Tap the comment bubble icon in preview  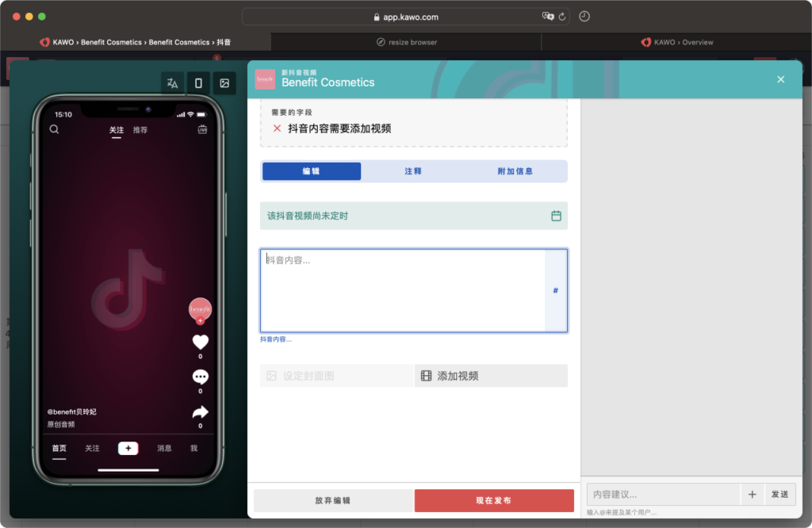pyautogui.click(x=201, y=377)
